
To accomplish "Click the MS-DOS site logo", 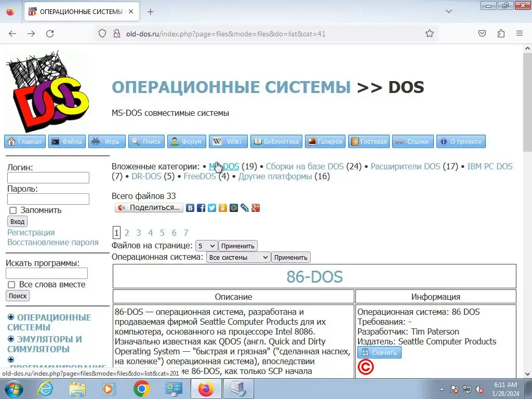I will click(47, 91).
